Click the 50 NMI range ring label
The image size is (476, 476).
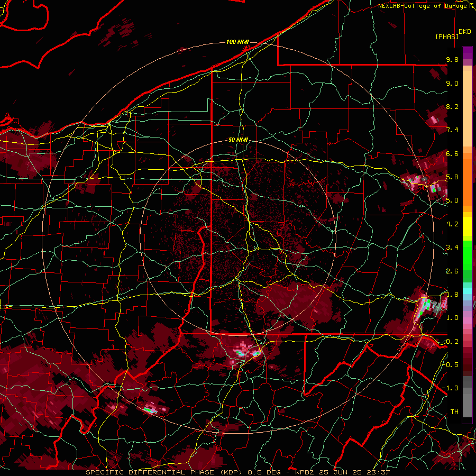239,140
